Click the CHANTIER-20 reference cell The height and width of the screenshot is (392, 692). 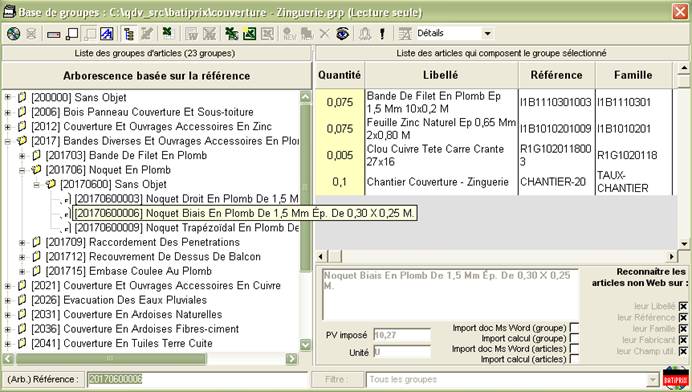[x=557, y=182]
